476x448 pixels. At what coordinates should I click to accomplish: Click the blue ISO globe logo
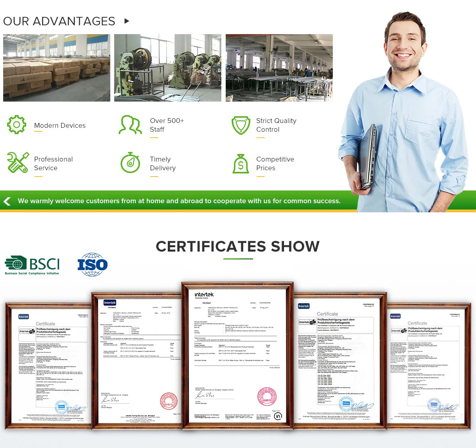(x=92, y=265)
